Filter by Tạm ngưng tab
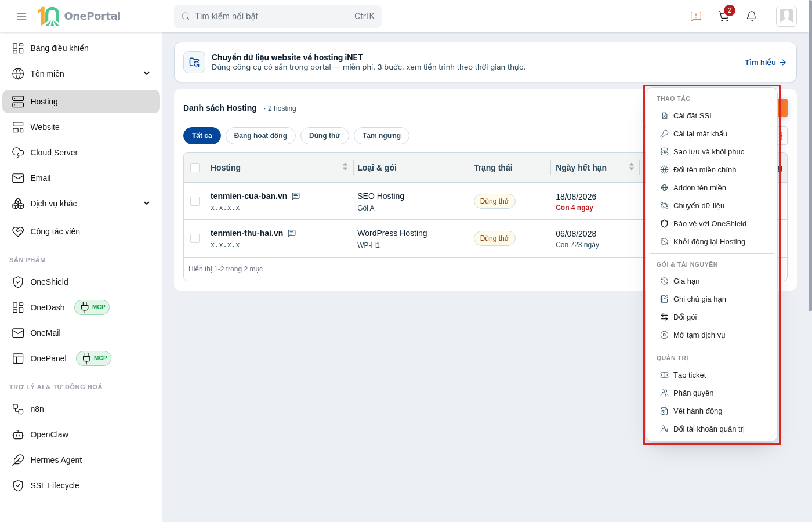Viewport: 812px width, 522px height. tap(382, 136)
